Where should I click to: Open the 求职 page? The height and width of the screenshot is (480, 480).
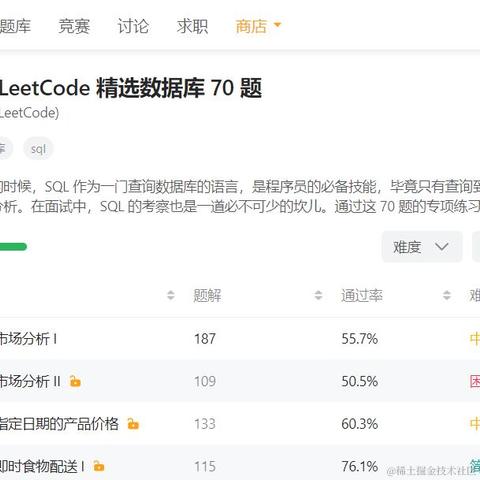(192, 26)
